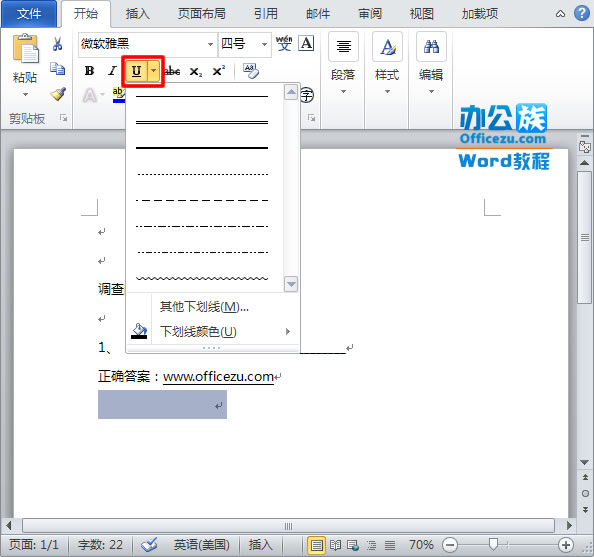594x557 pixels.
Task: Toggle Subscript formatting
Action: click(195, 71)
